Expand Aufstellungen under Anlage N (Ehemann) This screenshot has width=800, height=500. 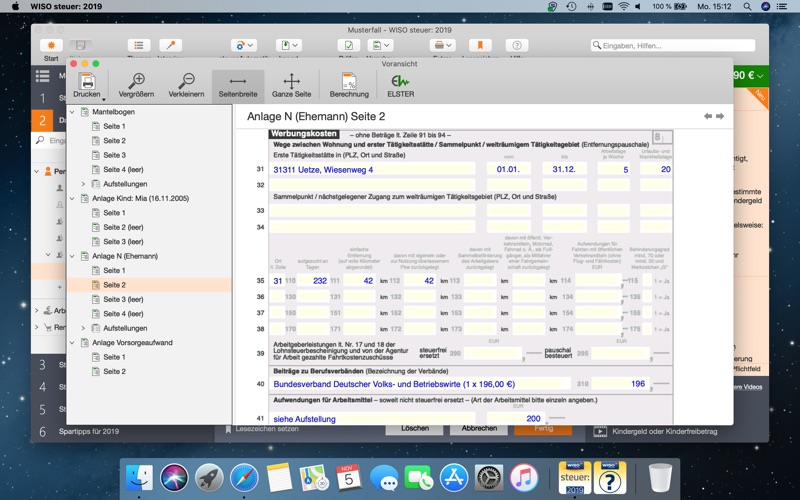click(84, 328)
